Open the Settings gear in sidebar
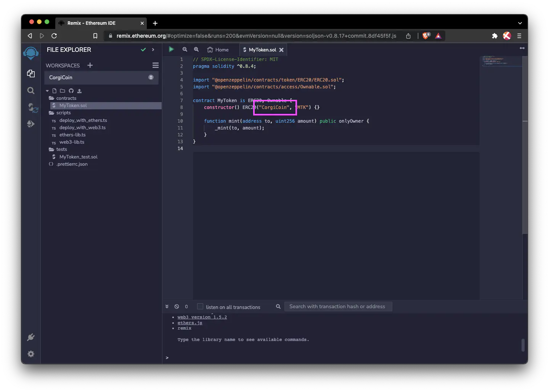Screen dimensions: 549x392 tap(31, 354)
